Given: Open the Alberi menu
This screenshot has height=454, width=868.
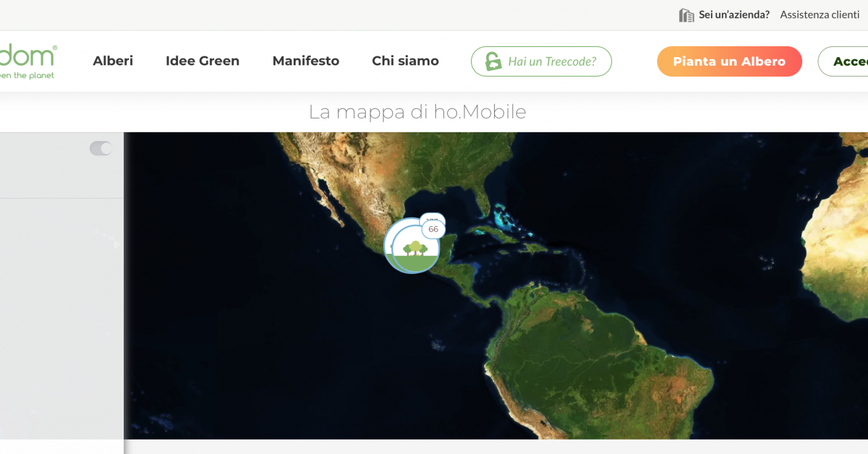Looking at the screenshot, I should 113,61.
